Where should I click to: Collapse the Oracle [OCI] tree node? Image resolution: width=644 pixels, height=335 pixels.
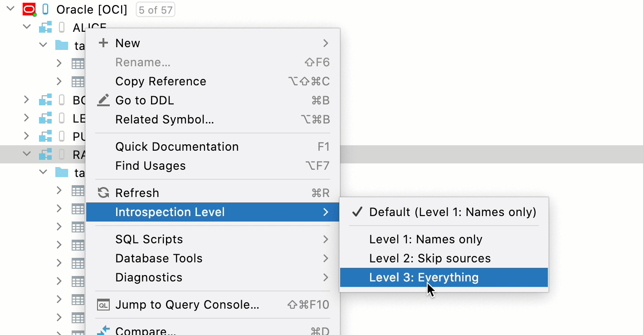click(x=11, y=9)
